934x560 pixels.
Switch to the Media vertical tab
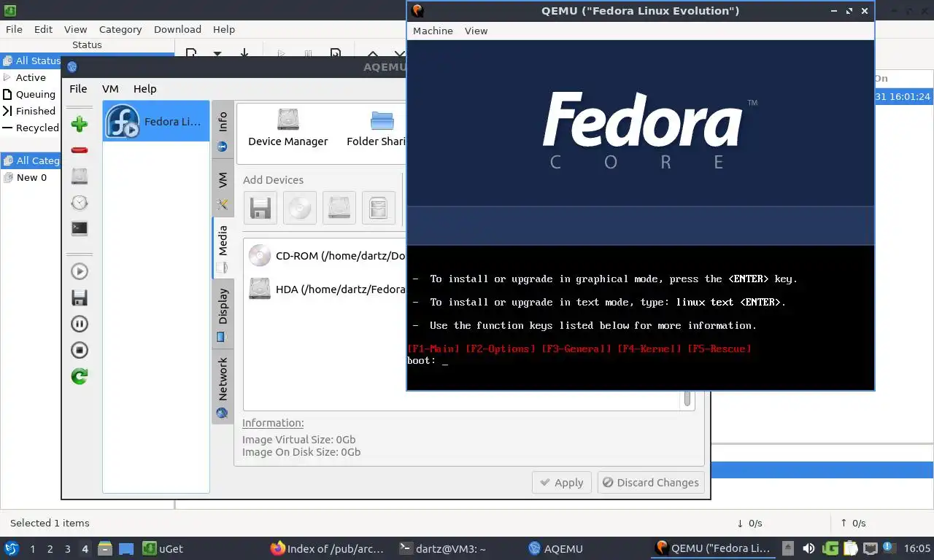(223, 248)
